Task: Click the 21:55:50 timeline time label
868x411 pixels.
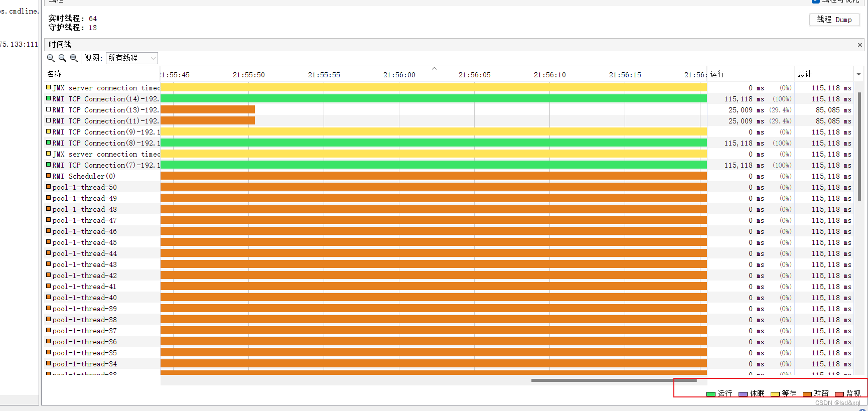Action: pos(249,75)
